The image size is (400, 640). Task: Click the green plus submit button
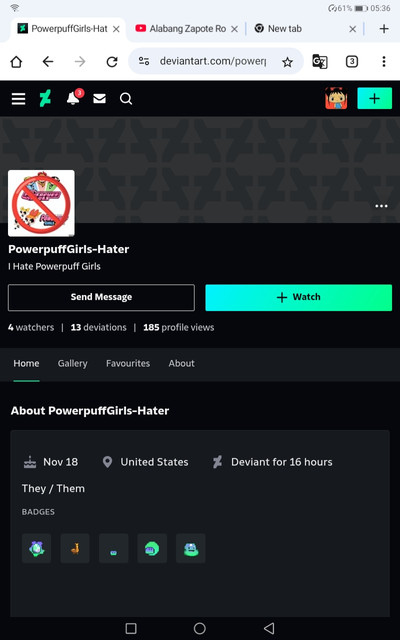click(375, 98)
